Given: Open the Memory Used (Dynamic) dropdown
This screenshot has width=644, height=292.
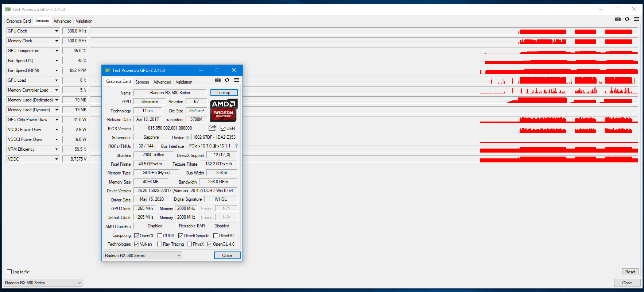Looking at the screenshot, I should (x=57, y=110).
